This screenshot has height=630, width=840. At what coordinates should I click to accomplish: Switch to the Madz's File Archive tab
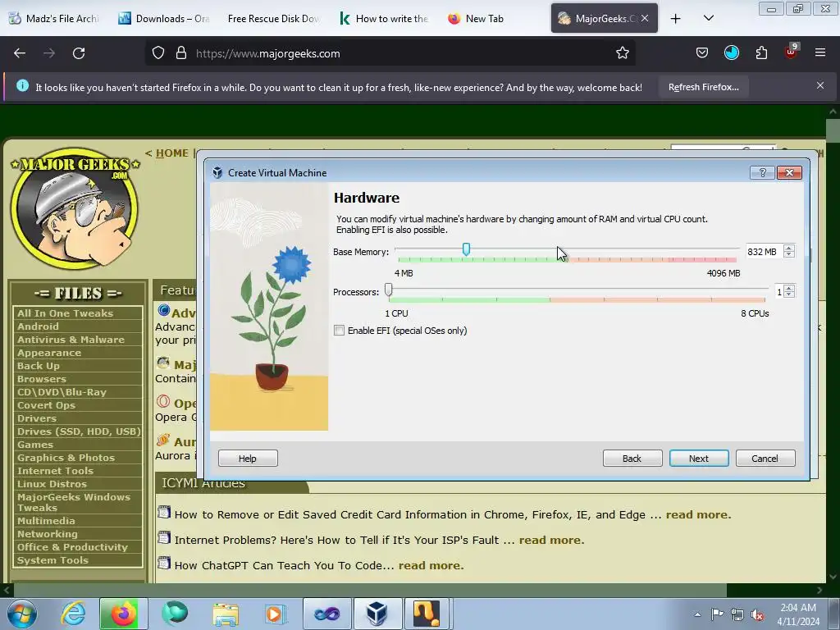click(x=55, y=19)
